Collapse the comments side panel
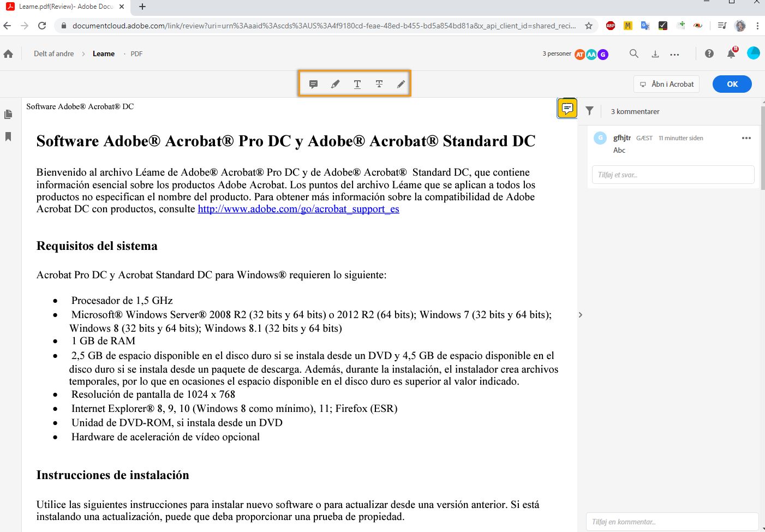This screenshot has width=765, height=532. 581,315
